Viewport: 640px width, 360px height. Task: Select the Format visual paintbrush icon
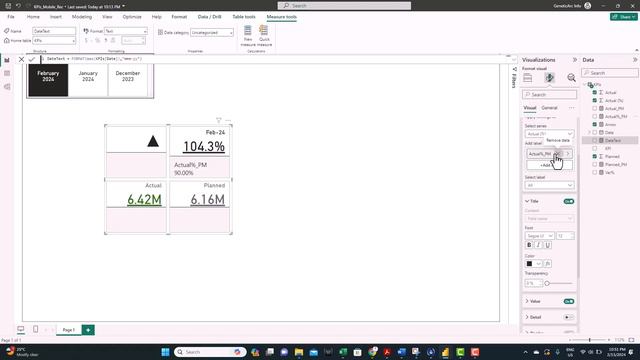tap(549, 78)
